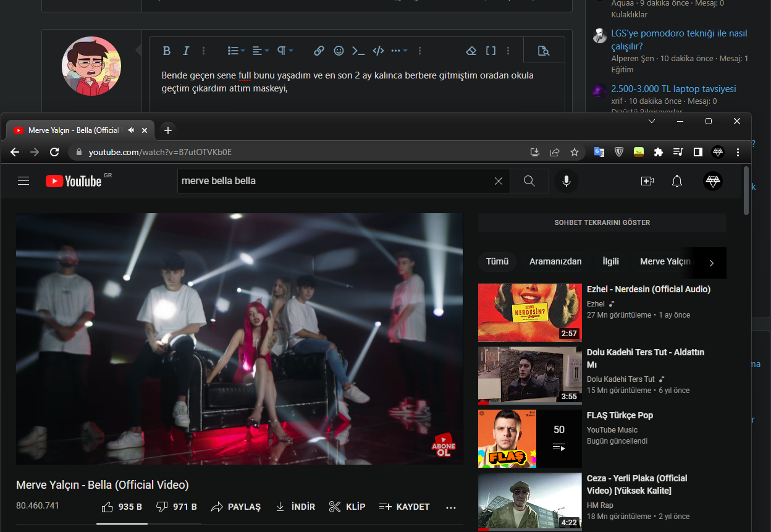
Task: Start voice search with the microphone icon
Action: point(566,181)
